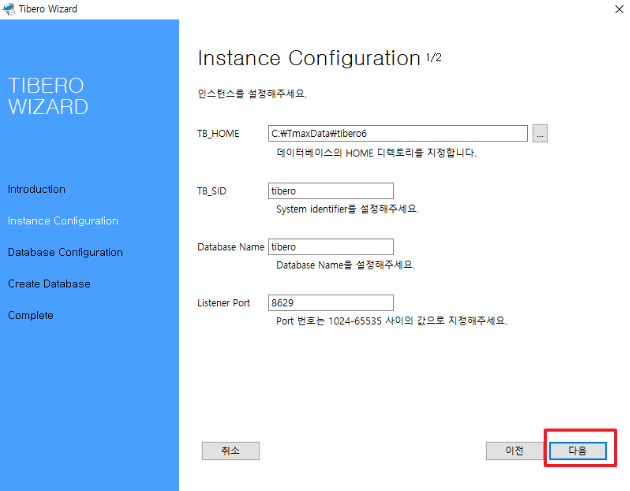Click the TB_HOME browse (...) button
Screen dimensions: 630x491
click(x=540, y=133)
